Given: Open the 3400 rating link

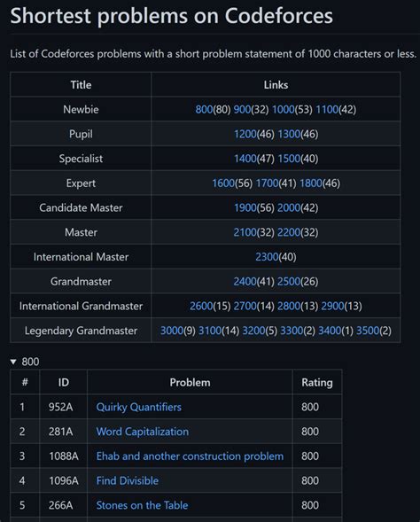Looking at the screenshot, I should coord(330,331).
